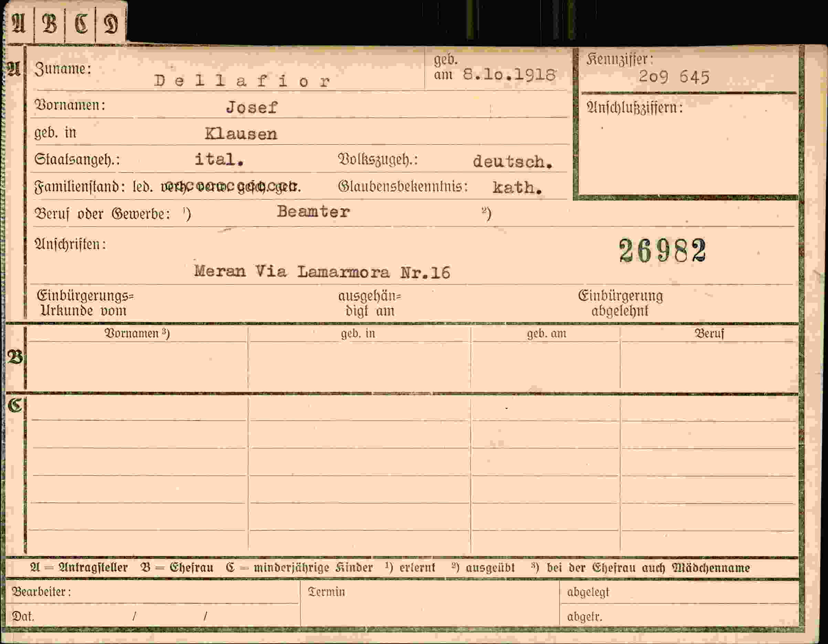This screenshot has width=828, height=644.
Task: Click the section A marker beside Zuname
Action: [14, 69]
